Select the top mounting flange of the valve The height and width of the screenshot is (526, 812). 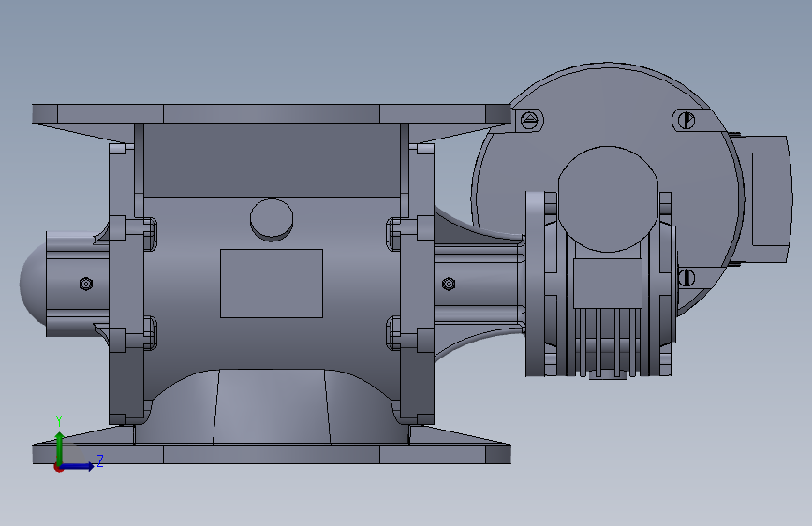point(272,114)
